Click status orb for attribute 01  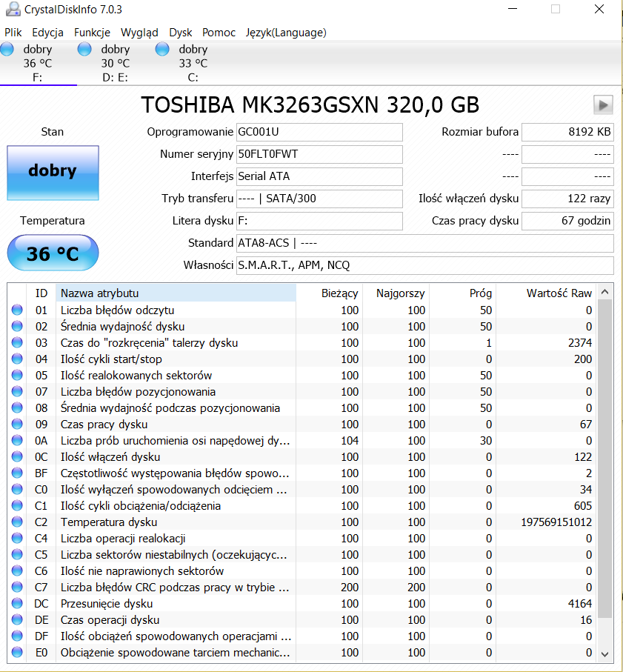(17, 310)
